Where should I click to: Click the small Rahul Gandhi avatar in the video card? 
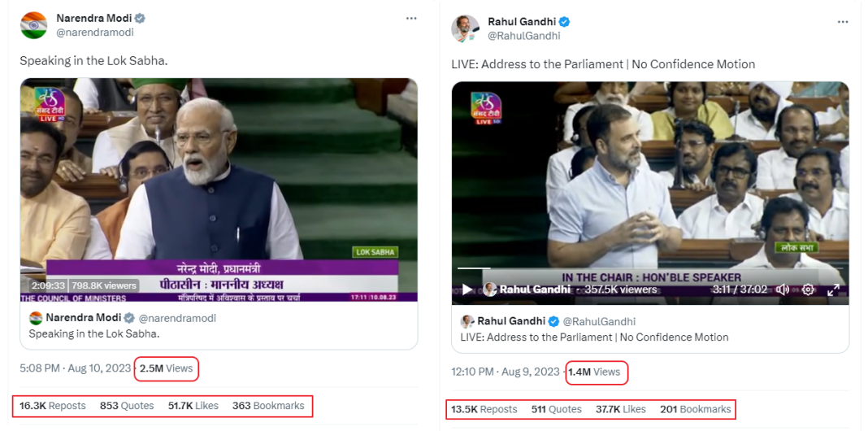[467, 321]
